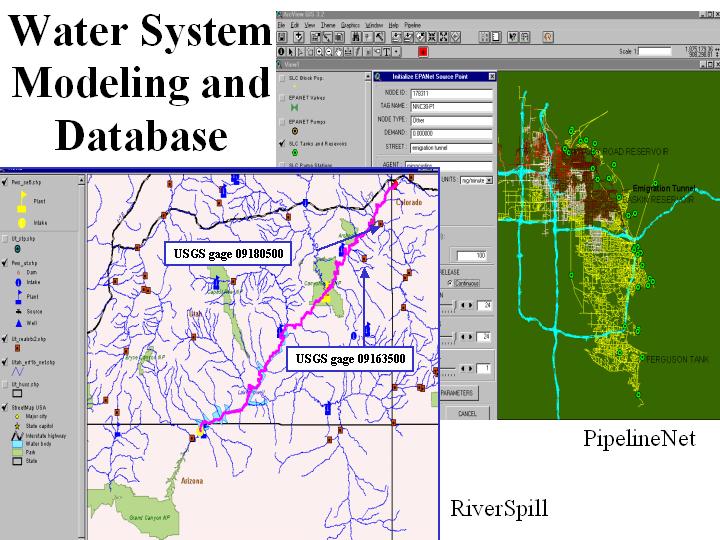Viewport: 720px width, 540px height.
Task: Click the PipelineNet legend scroll-up arrow
Action: tap(368, 77)
